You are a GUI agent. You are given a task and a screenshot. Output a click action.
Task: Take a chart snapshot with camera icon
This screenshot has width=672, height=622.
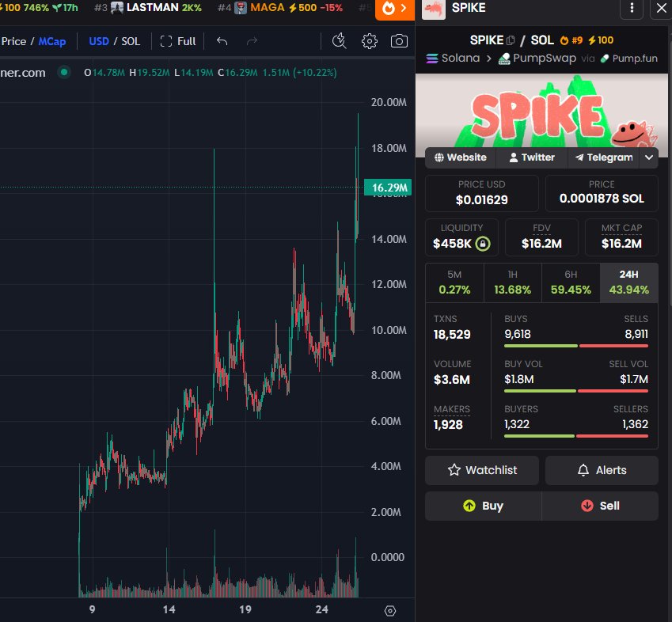pyautogui.click(x=399, y=41)
